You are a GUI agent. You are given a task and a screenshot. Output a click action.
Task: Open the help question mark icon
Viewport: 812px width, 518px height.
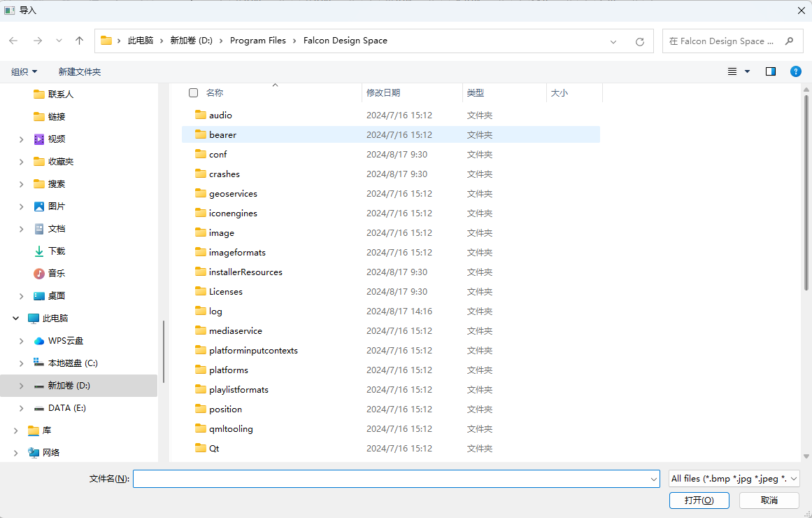click(795, 71)
